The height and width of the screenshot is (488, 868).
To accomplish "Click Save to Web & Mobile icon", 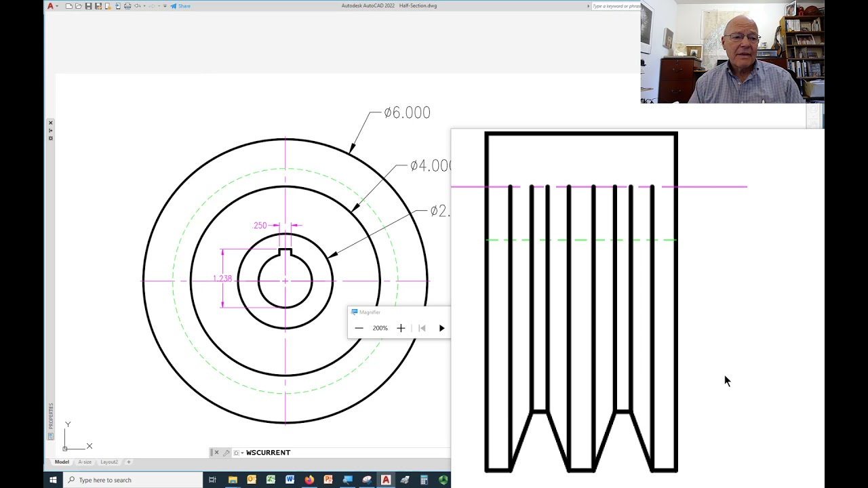I will coord(118,6).
